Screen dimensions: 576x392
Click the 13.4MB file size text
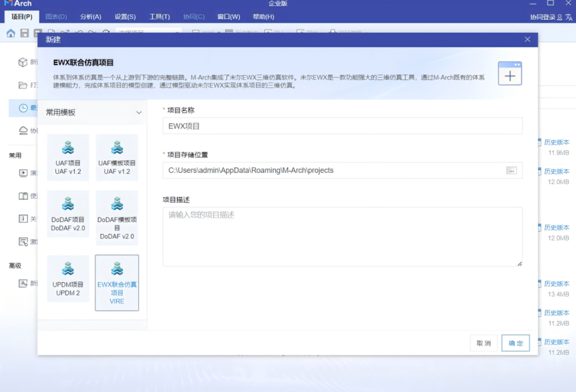tap(559, 294)
